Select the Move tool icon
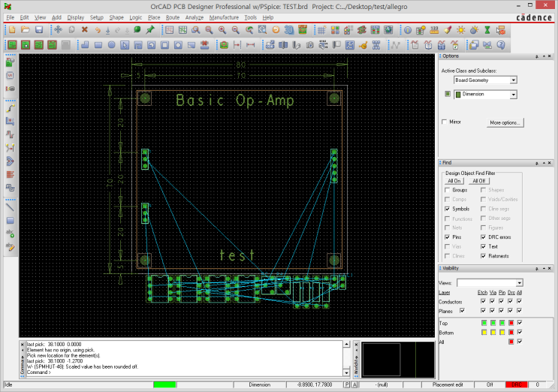Image resolution: width=558 pixels, height=392 pixels. pos(58,30)
